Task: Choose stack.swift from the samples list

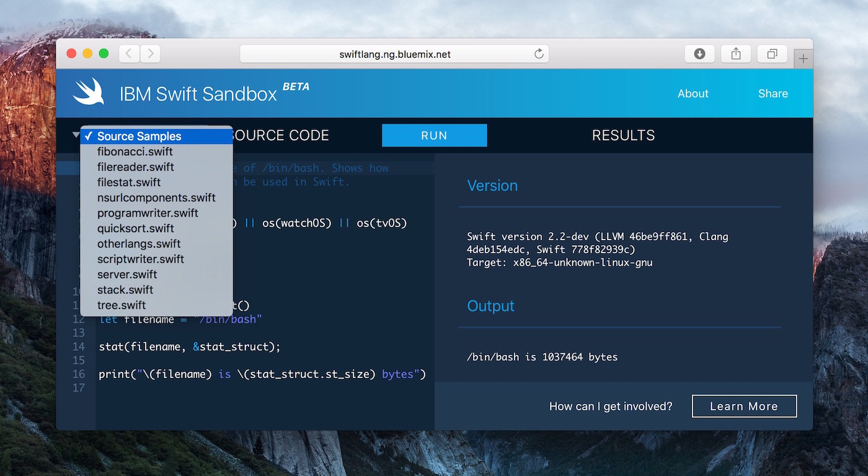Action: 156,290
